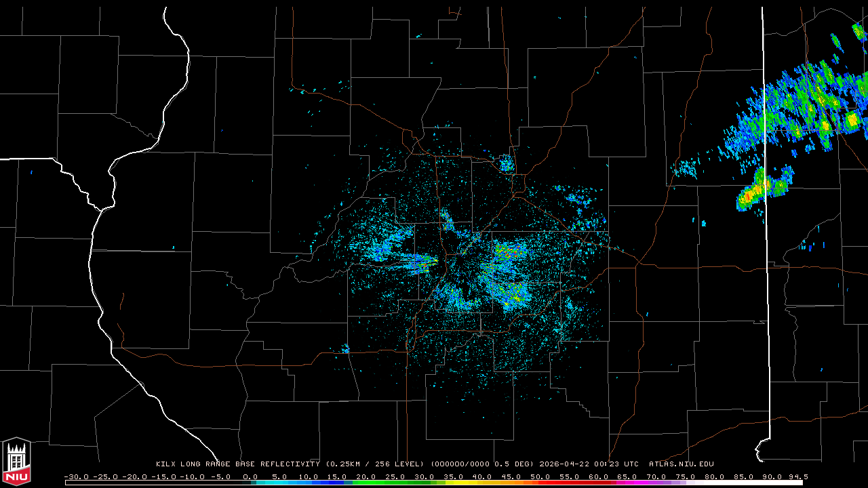Click the 0.0 scale label

(250, 476)
